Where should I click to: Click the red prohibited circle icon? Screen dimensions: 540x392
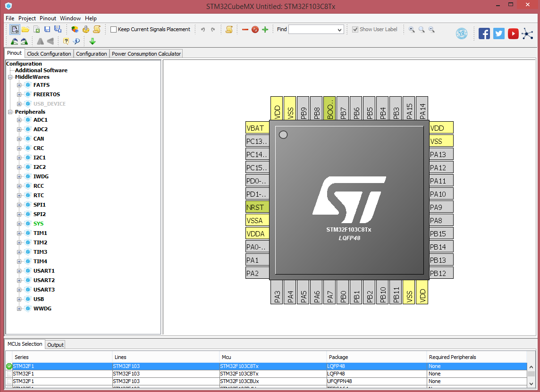[255, 30]
